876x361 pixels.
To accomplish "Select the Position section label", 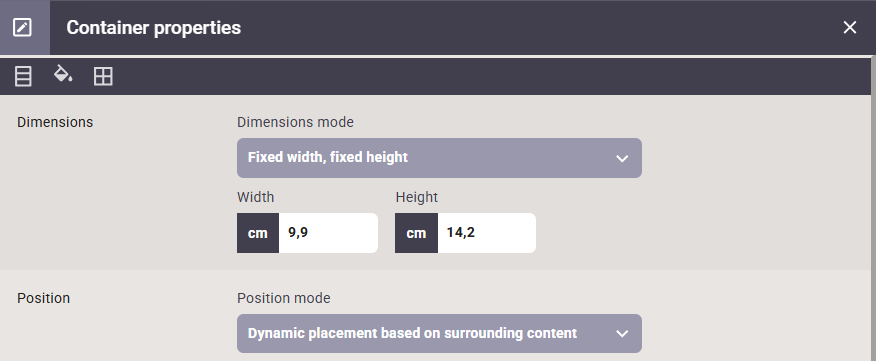I will (43, 298).
